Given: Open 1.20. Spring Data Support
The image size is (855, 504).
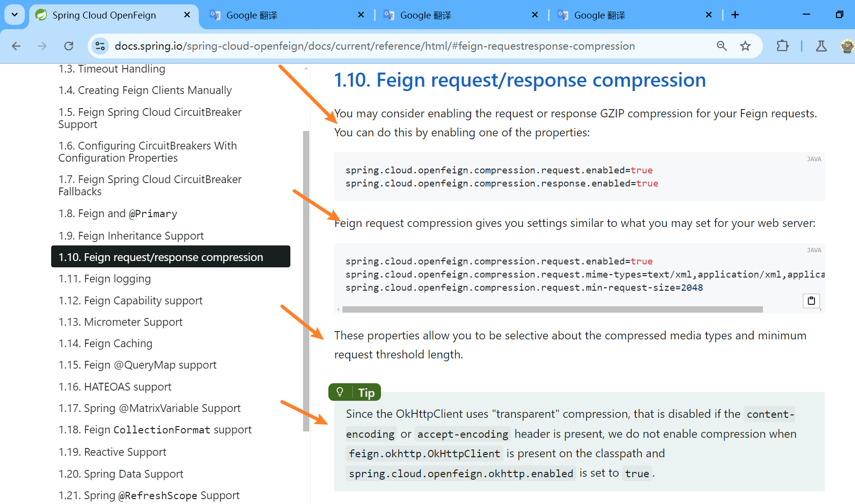Looking at the screenshot, I should click(x=121, y=474).
